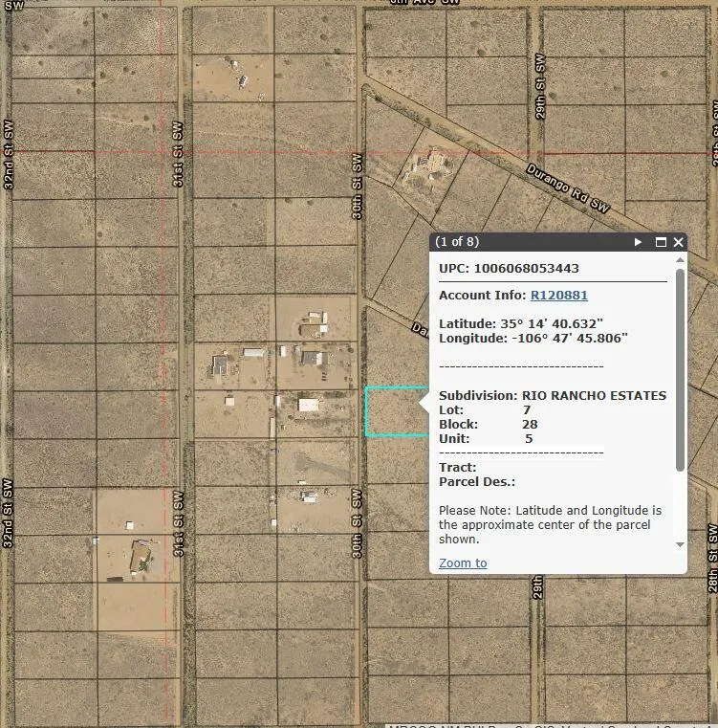718x728 pixels.
Task: Show the next feature in the popup
Action: coord(638,242)
